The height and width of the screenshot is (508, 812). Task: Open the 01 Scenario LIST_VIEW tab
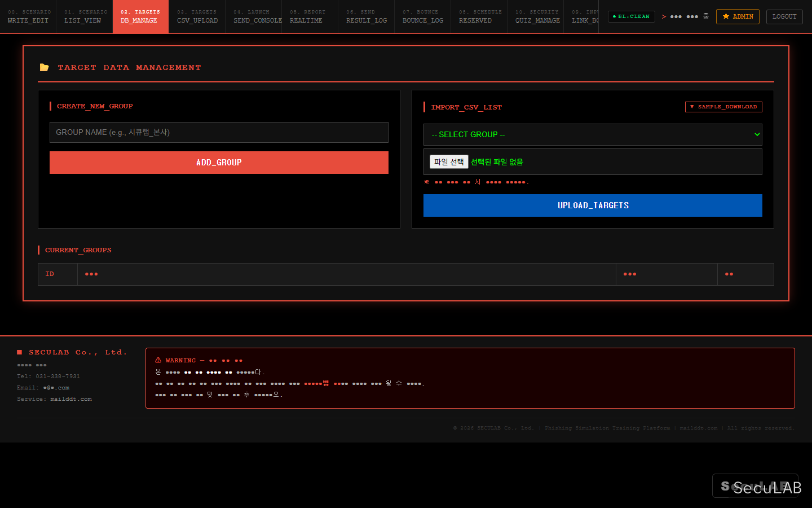pyautogui.click(x=85, y=16)
